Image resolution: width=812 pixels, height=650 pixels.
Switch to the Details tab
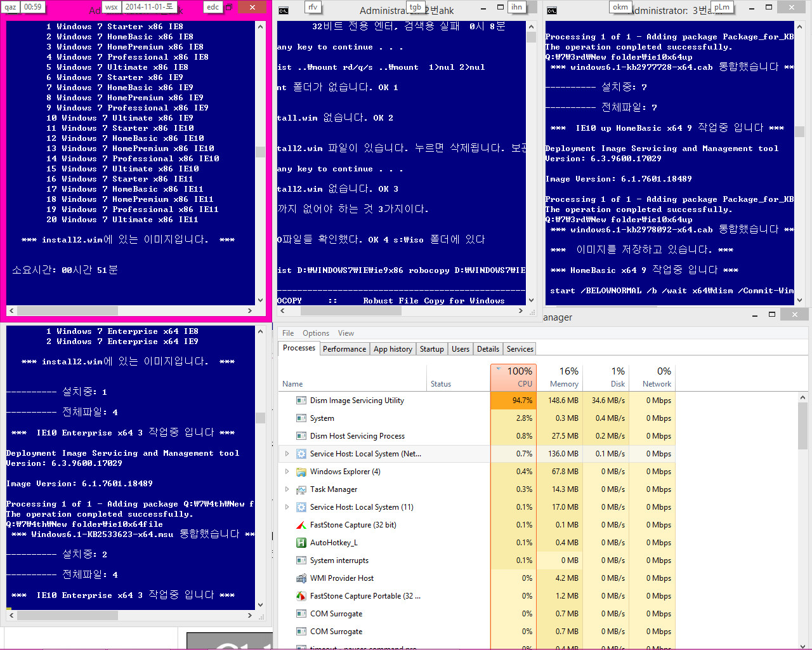(x=488, y=349)
